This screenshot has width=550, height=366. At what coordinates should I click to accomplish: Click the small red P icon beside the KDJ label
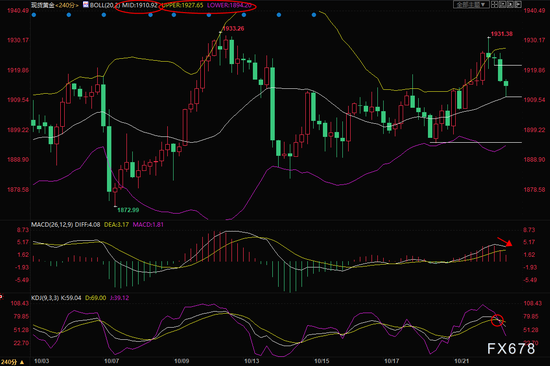(1, 297)
